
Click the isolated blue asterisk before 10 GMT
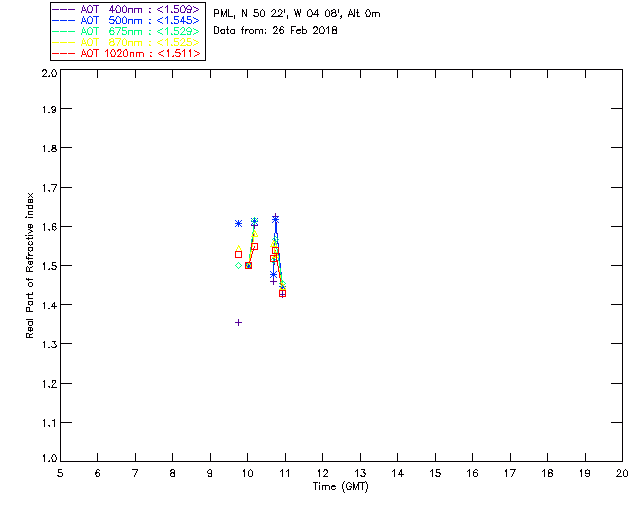point(238,223)
